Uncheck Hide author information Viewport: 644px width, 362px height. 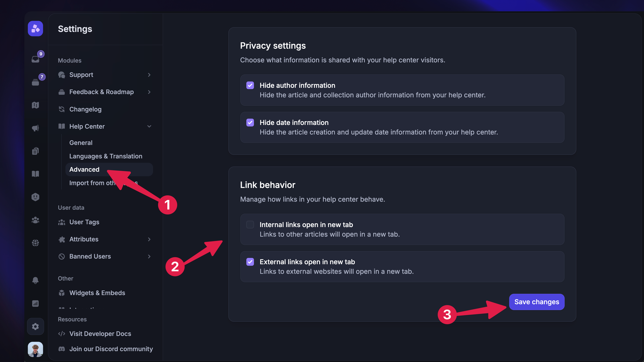[250, 85]
